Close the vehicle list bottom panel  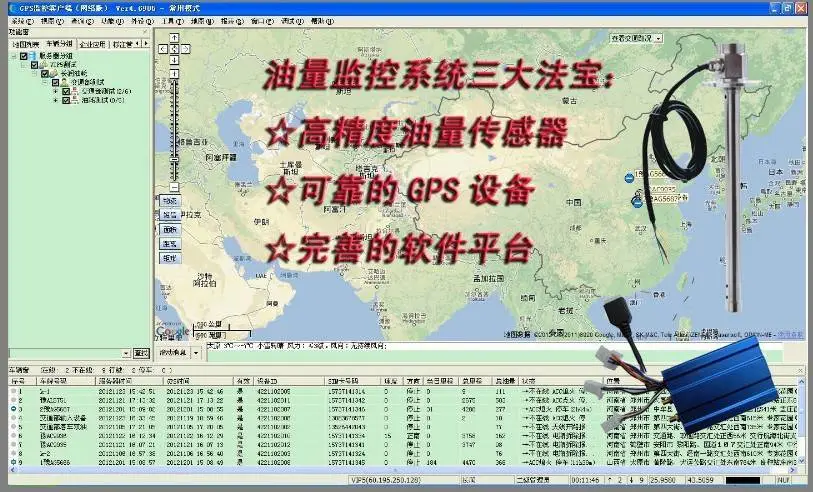point(801,370)
